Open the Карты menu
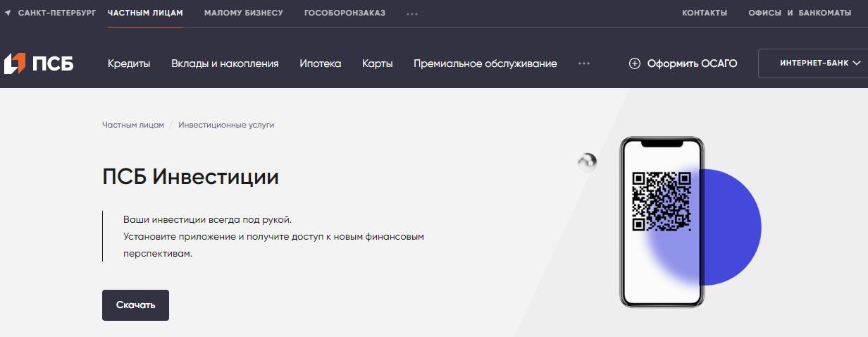 click(378, 63)
